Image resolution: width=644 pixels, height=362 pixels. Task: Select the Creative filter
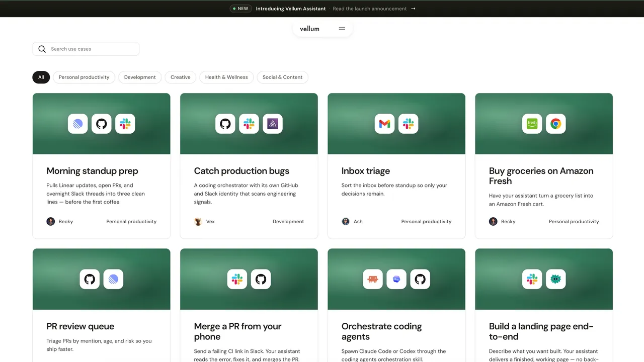pos(181,77)
